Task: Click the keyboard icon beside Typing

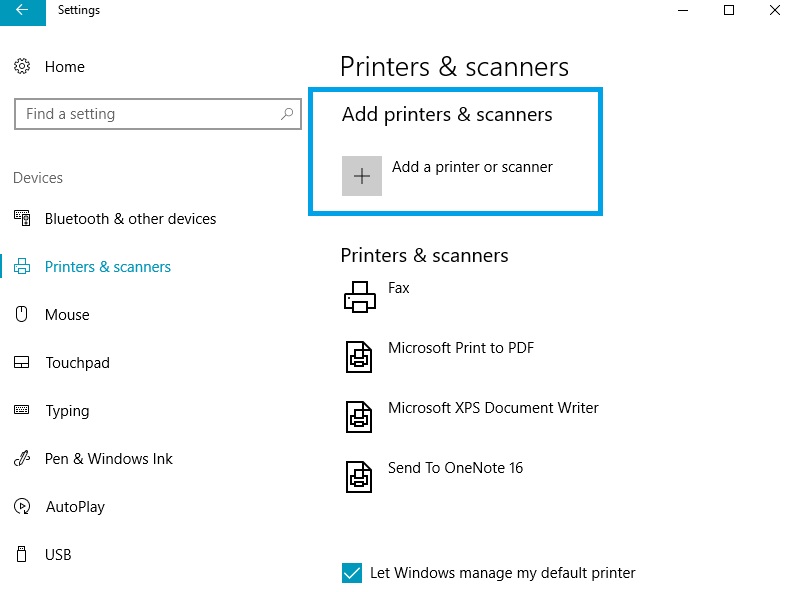Action: (22, 410)
